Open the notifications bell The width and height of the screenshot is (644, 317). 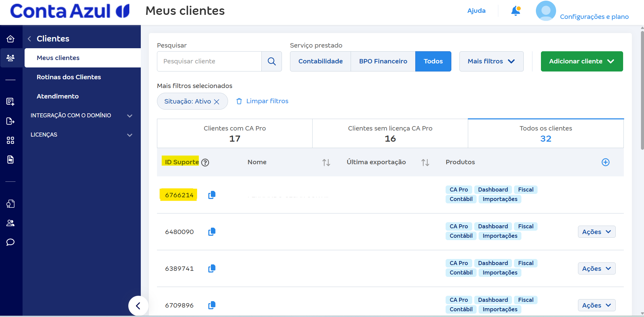pyautogui.click(x=516, y=11)
